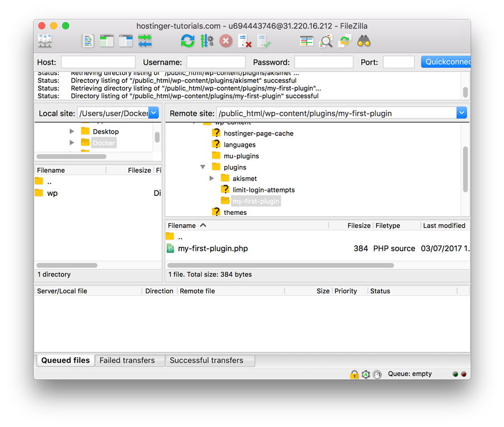The height and width of the screenshot is (427, 504).
Task: Sort remote files by Filetype column header
Action: [396, 226]
